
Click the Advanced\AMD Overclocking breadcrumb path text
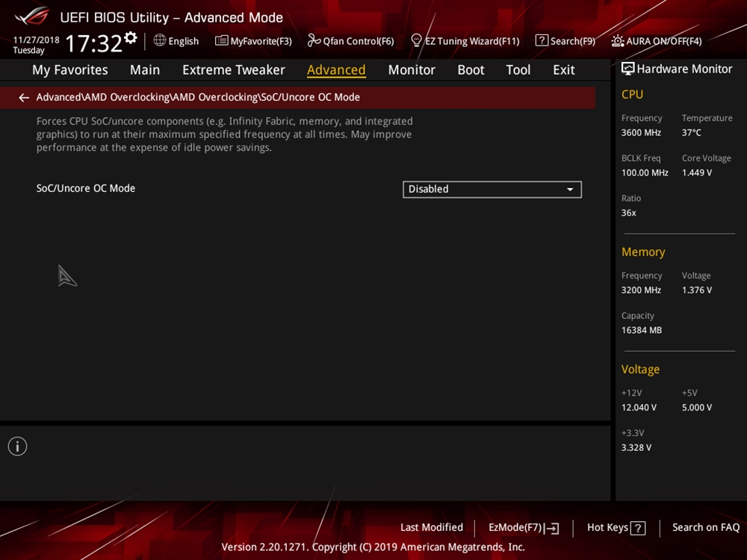click(198, 97)
